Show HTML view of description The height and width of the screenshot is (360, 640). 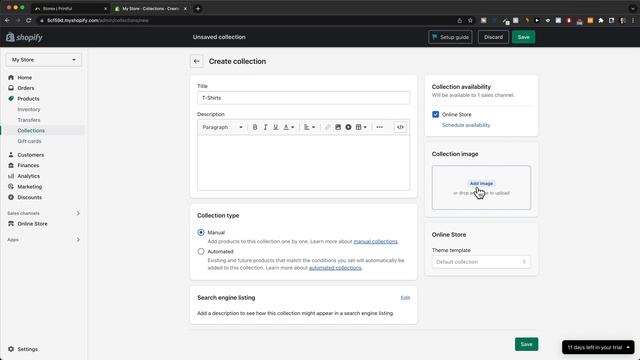click(400, 127)
